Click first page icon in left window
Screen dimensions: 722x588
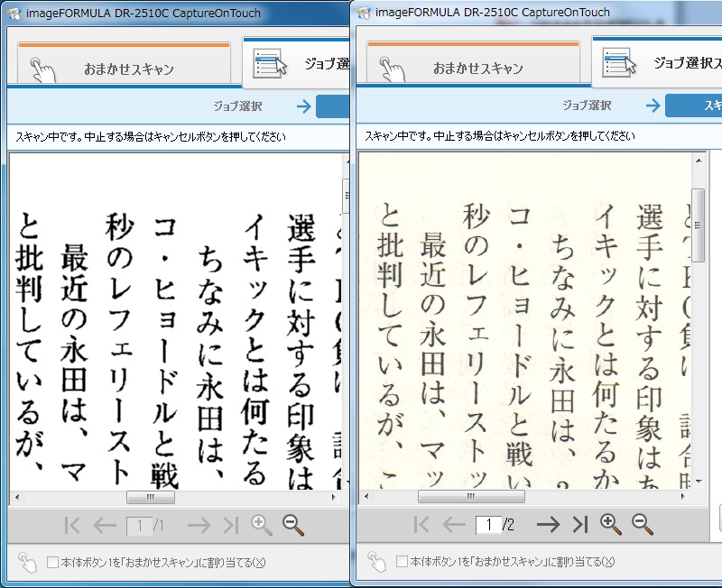tap(73, 525)
